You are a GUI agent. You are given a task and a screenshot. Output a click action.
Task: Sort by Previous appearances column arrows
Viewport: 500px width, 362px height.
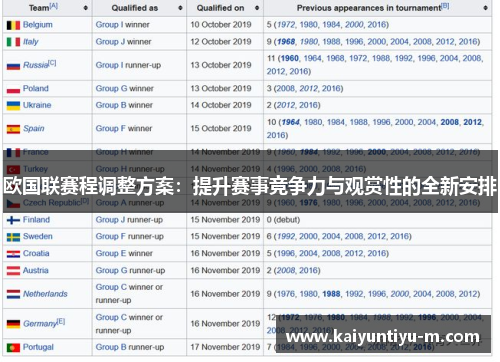click(x=485, y=8)
